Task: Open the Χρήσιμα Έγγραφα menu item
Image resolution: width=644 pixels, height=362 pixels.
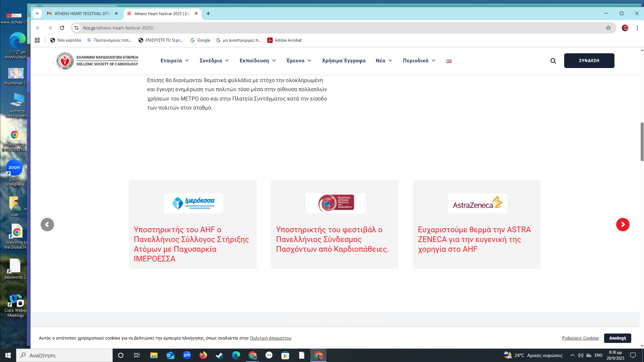Action: 343,61
